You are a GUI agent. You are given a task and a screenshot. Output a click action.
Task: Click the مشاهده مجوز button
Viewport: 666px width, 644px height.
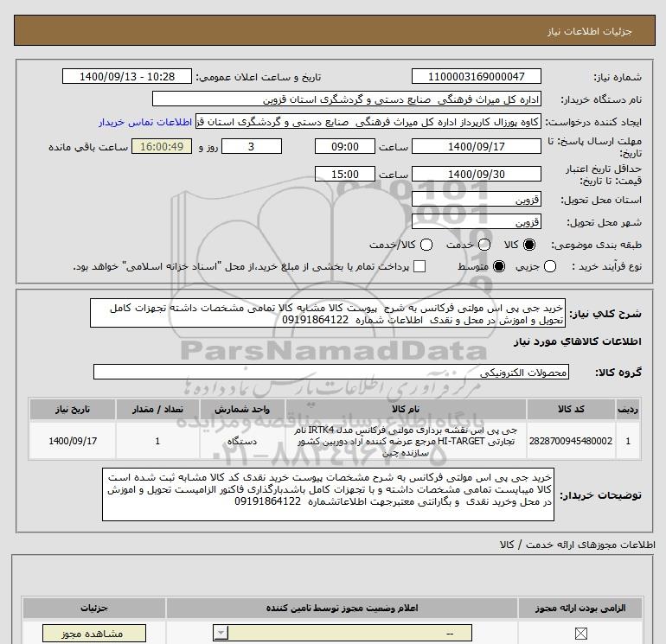coord(94,634)
